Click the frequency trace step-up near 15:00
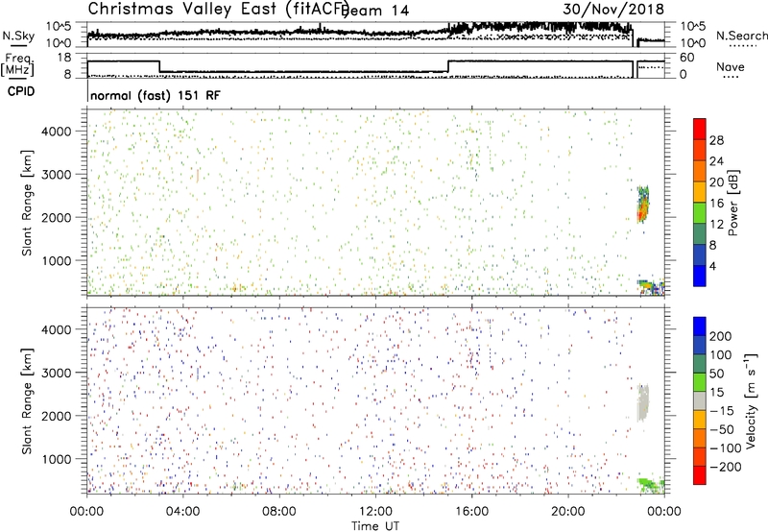The image size is (768, 532). tap(448, 66)
